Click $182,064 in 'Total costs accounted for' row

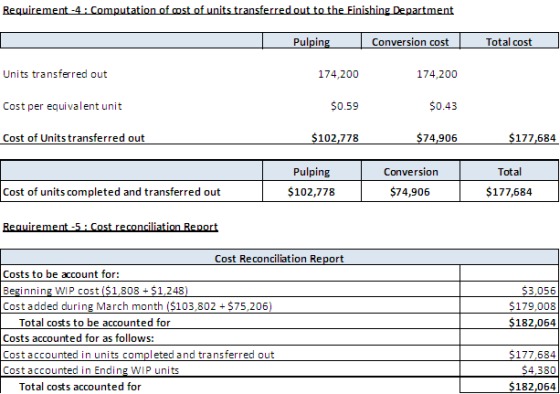[x=532, y=386]
